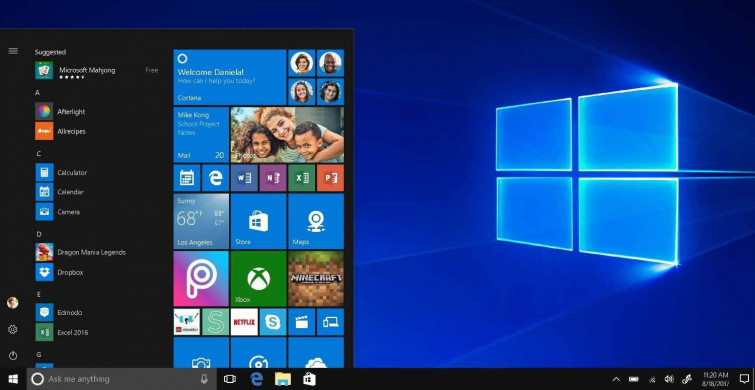
Task: Open the Action Center notification icon
Action: click(x=744, y=378)
